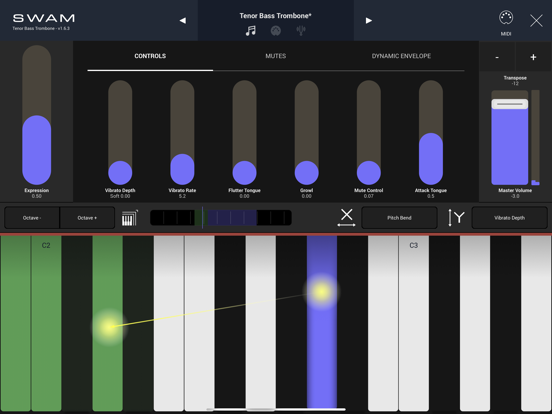Adjust the Flutter Tongue slider
Viewport: 552px width, 414px height.
coord(244,132)
